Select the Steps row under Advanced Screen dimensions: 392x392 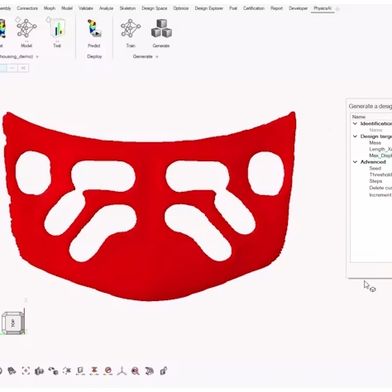(x=375, y=181)
